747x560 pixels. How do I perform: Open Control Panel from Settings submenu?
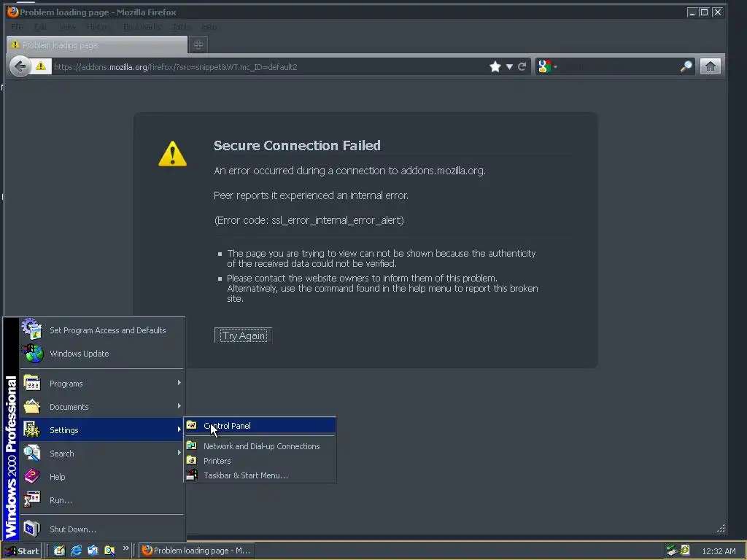click(x=260, y=425)
